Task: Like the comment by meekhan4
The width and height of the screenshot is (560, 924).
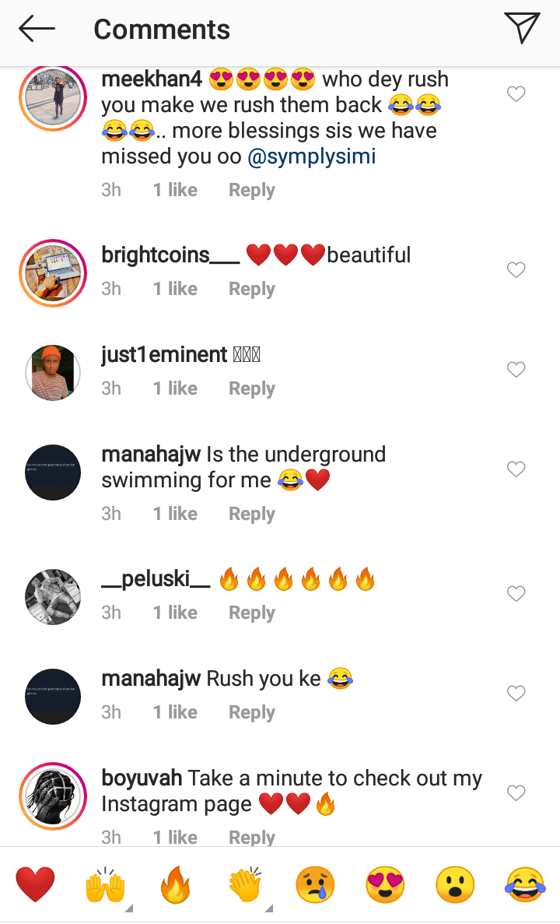Action: (516, 93)
